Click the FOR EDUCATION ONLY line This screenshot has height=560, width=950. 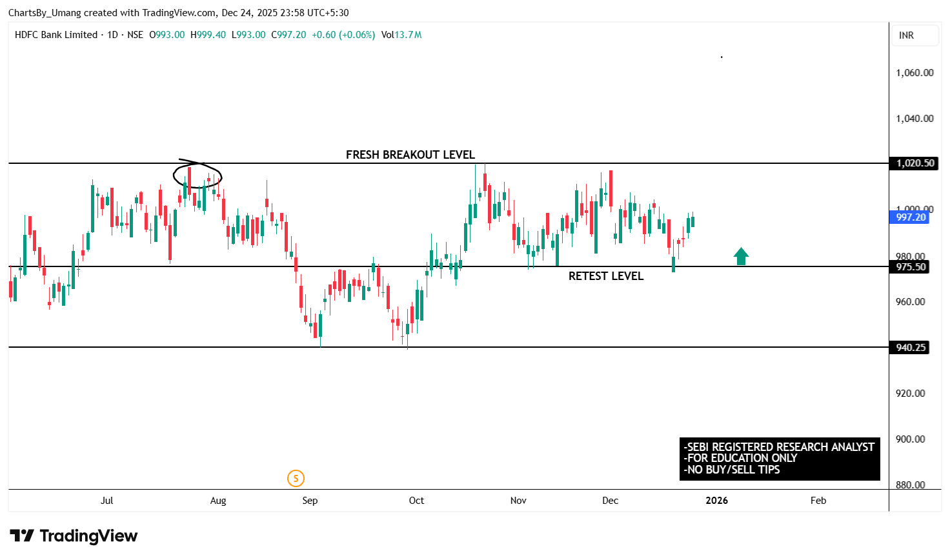pyautogui.click(x=740, y=458)
